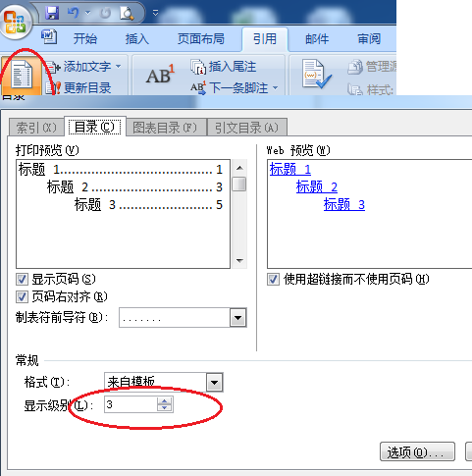This screenshot has width=472, height=476.
Task: Click the Insert Endnote icon
Action: click(x=198, y=67)
